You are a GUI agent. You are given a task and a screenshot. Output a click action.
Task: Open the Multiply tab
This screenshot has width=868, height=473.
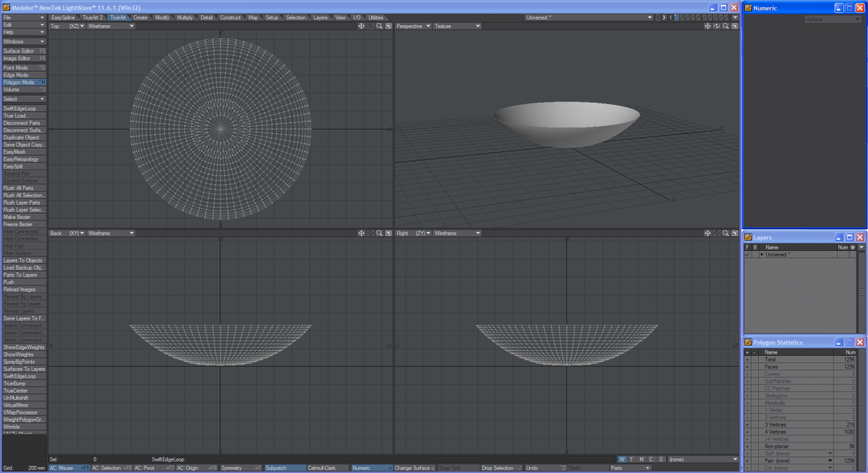point(184,17)
